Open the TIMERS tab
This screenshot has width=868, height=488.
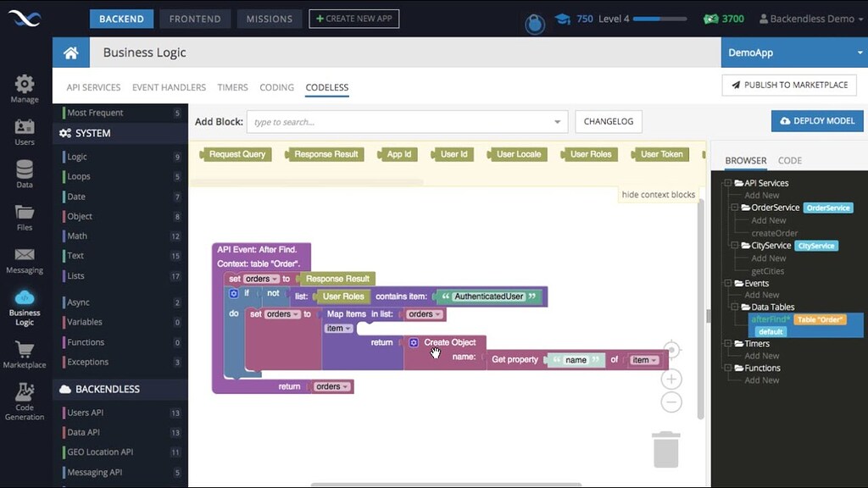point(232,87)
